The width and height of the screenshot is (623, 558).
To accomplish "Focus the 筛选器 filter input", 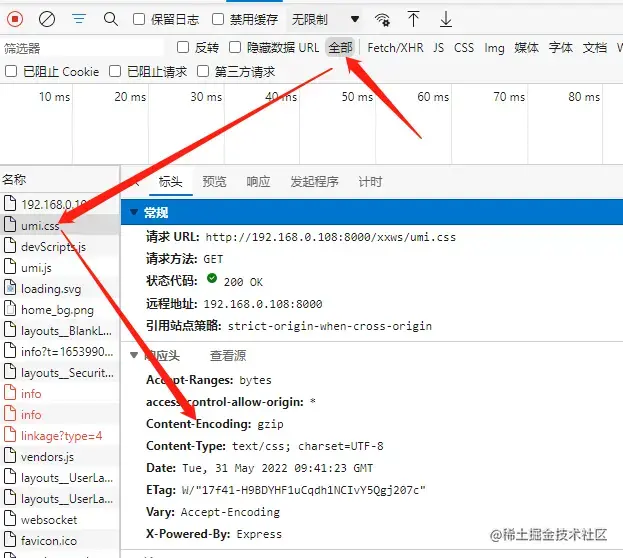I will (x=83, y=48).
